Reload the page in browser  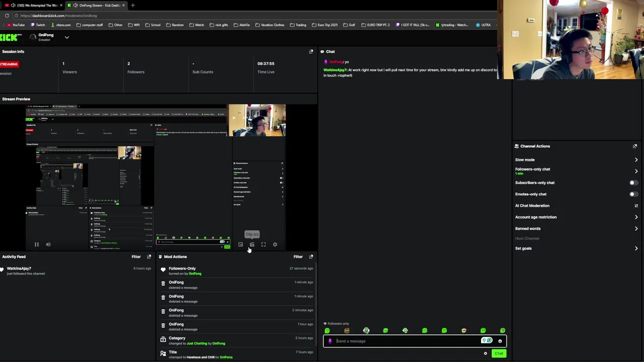(x=7, y=16)
